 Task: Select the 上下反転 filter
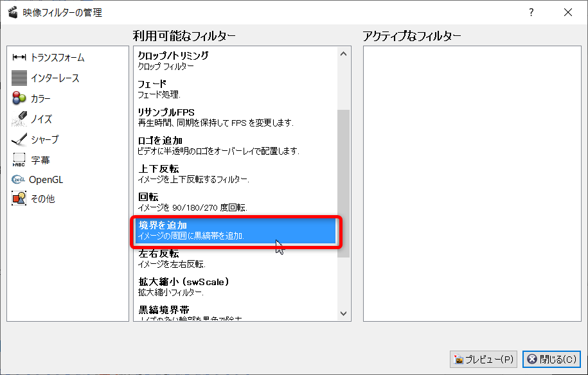(x=235, y=173)
